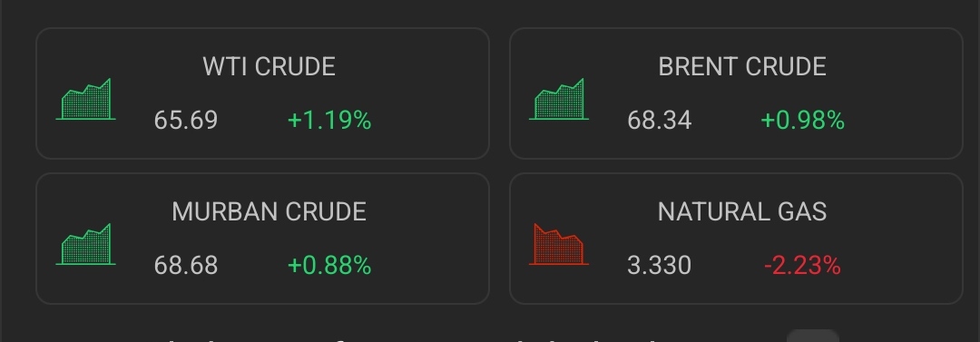Click empty area right of Natural Gas -2.23%

tap(900, 266)
